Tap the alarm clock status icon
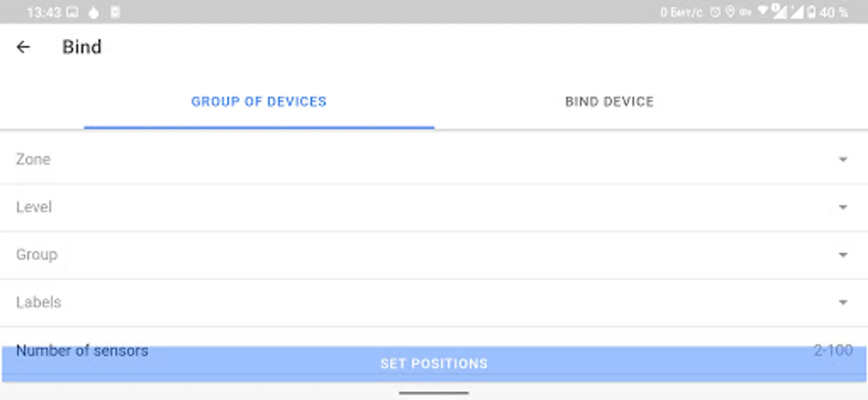Viewport: 868px width, 400px height. point(715,12)
